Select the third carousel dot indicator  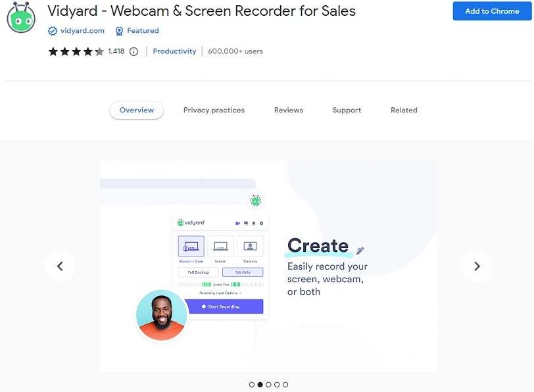(x=268, y=384)
